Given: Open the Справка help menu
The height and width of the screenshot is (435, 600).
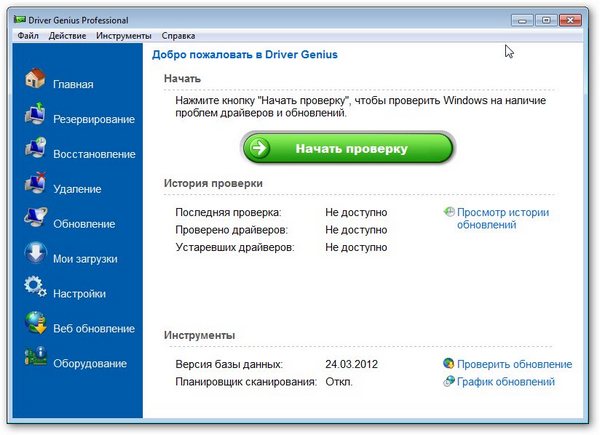Looking at the screenshot, I should point(178,36).
